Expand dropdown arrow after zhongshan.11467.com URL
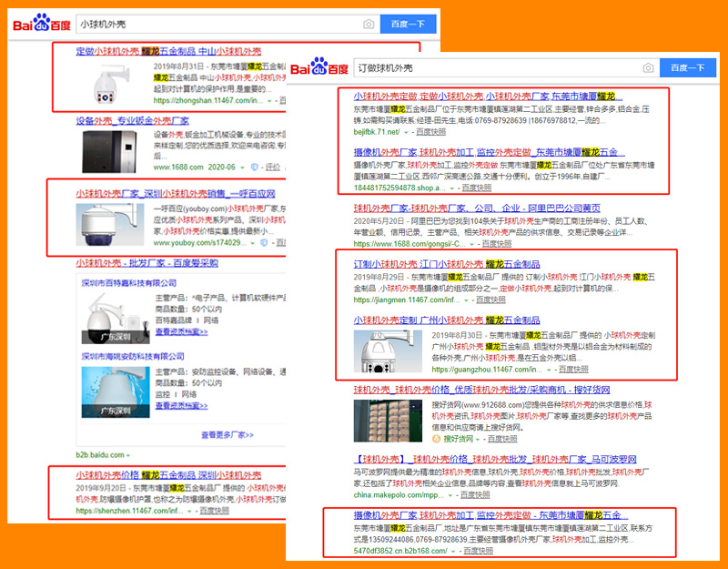Image resolution: width=728 pixels, height=569 pixels. coord(269,101)
